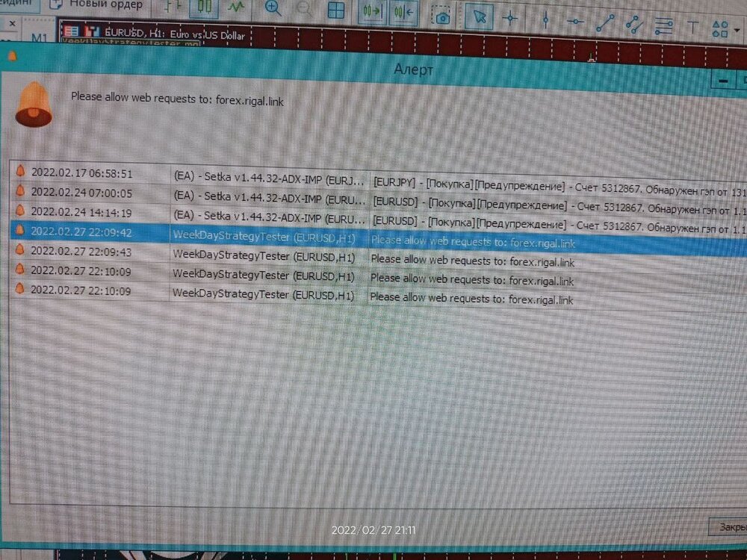Click the EURUSD, H1 chart title
Image resolution: width=747 pixels, height=560 pixels.
175,34
